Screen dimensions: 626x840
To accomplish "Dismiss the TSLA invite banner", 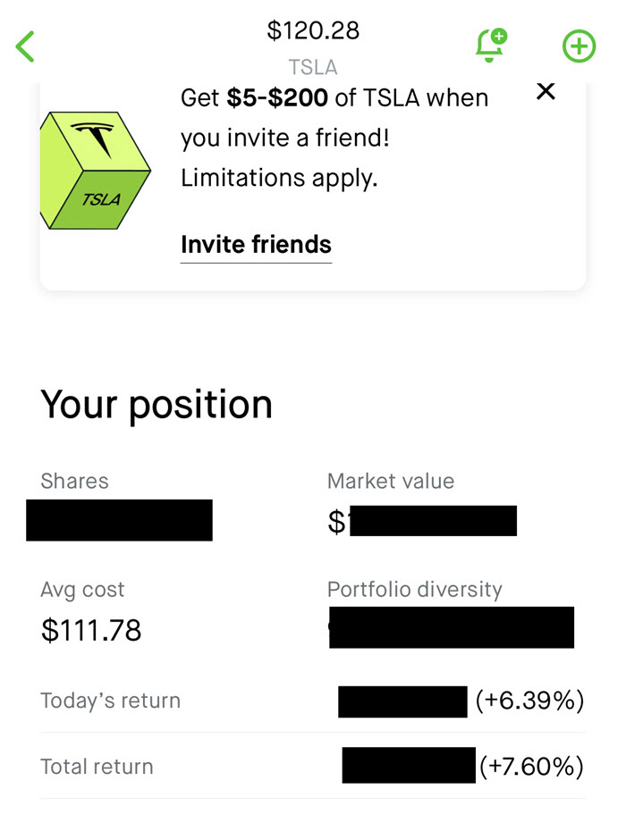I will [546, 92].
